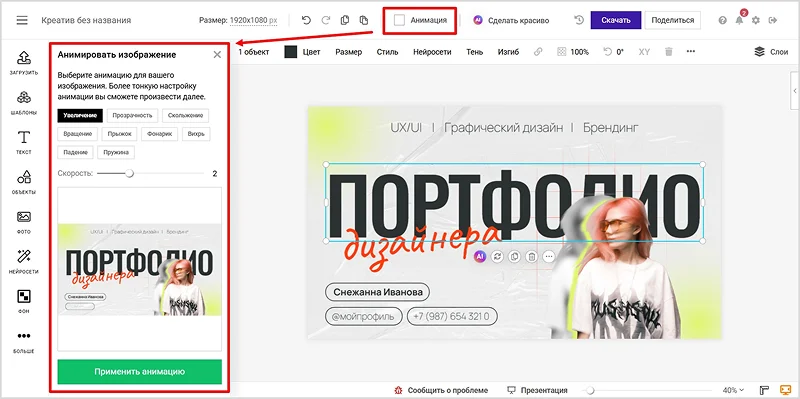Image resolution: width=800 pixels, height=399 pixels.
Task: Click Сообщить о проблеме link
Action: [x=441, y=390]
